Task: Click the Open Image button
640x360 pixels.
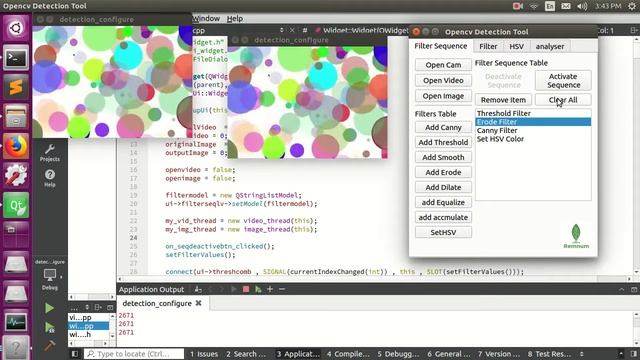Action: [443, 96]
